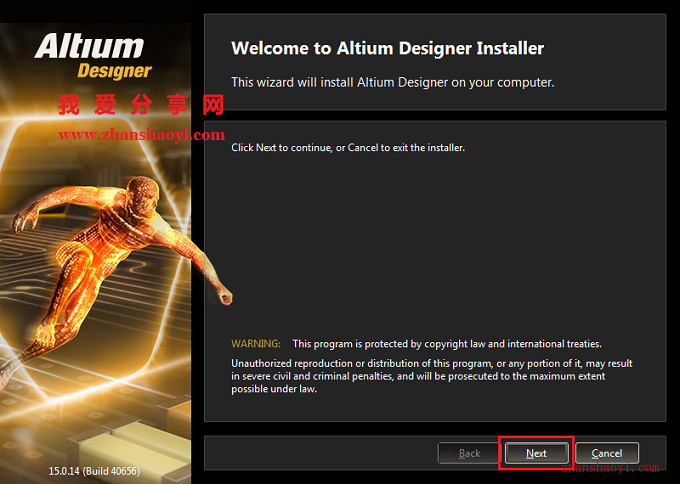Click 'Click Next to continue, or Cancel' text
The image size is (680, 484).
(x=348, y=147)
